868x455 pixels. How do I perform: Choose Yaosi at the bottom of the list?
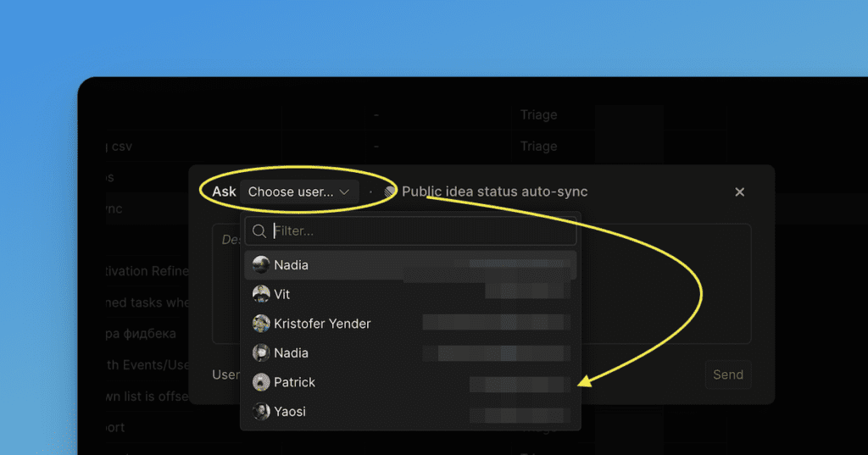click(289, 412)
